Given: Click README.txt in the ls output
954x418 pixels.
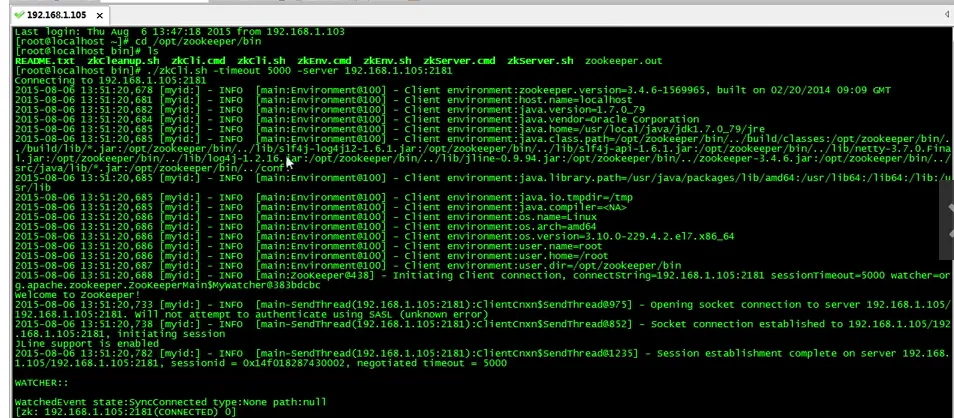Looking at the screenshot, I should [45, 61].
